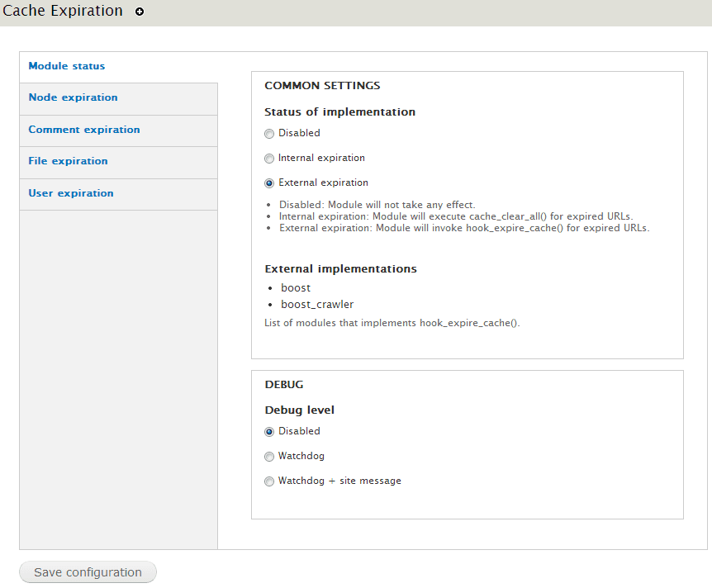Select the Disabled status of implementation radio
This screenshot has width=712, height=588.
tap(269, 134)
